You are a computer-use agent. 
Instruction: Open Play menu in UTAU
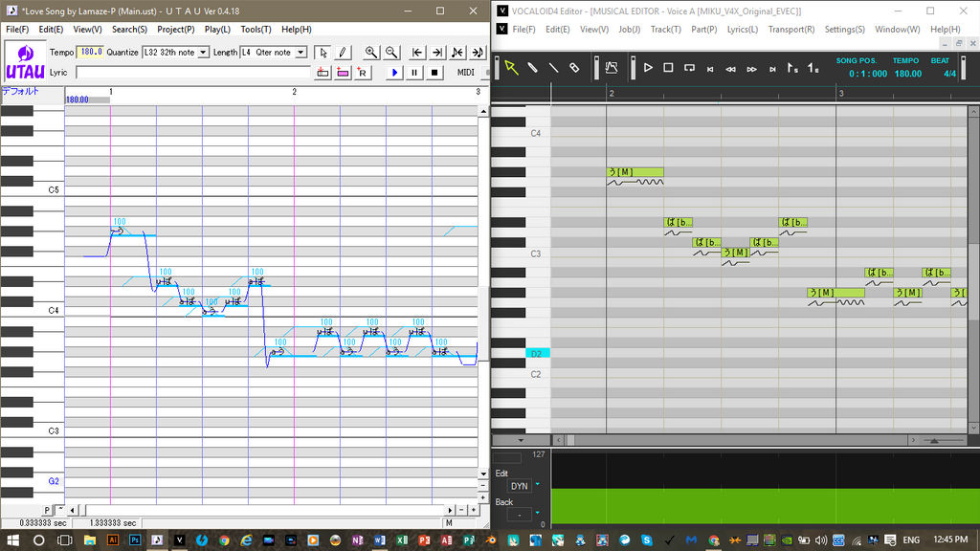[x=217, y=30]
